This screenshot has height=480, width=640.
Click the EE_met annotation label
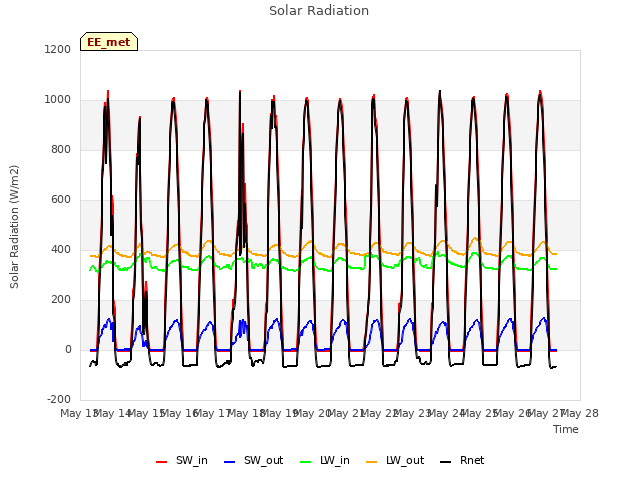[x=109, y=42]
